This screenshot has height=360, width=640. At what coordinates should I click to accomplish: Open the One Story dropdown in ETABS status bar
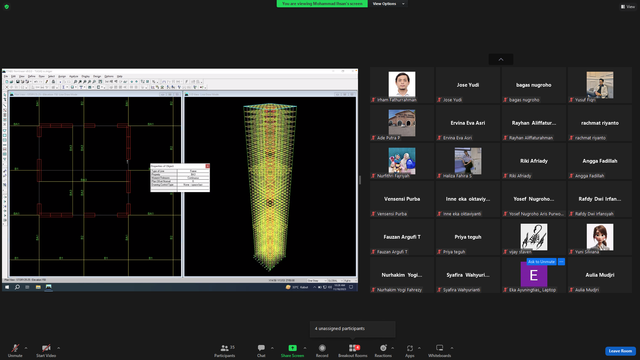[317, 280]
